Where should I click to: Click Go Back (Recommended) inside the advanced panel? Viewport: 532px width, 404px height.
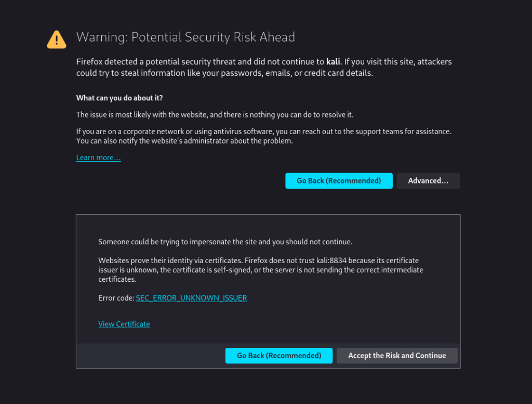click(x=279, y=356)
